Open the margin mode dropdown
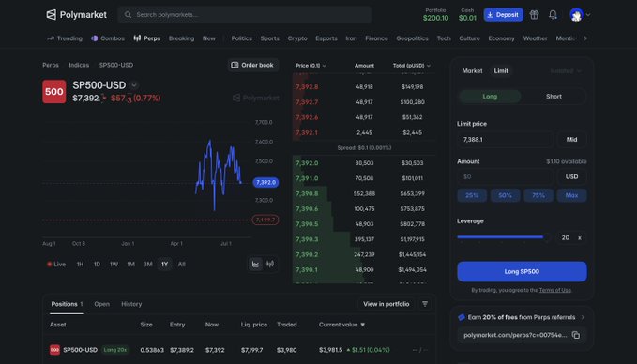The image size is (637, 364). (x=565, y=71)
